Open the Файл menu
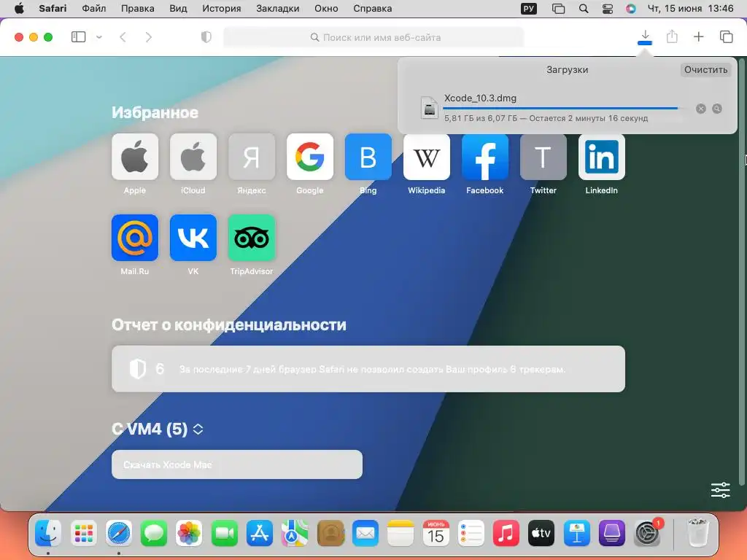This screenshot has width=747, height=560. [x=94, y=9]
